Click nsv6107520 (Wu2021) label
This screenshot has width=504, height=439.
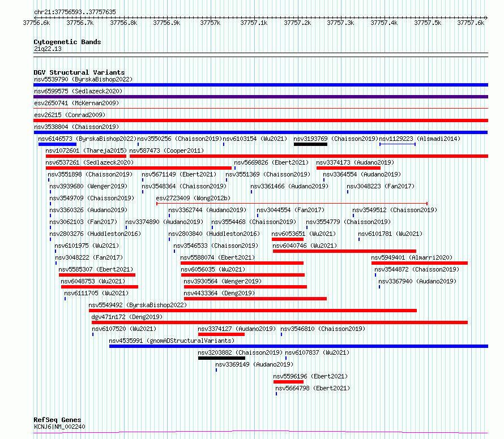(124, 329)
